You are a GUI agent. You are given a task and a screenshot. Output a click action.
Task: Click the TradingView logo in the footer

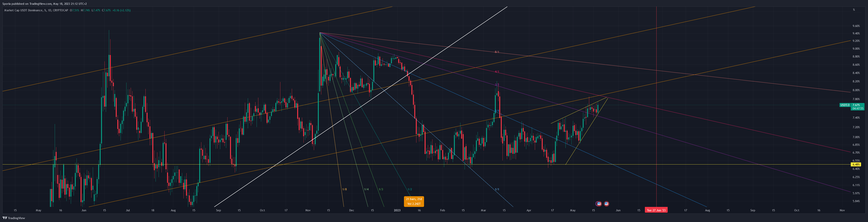coord(14,218)
